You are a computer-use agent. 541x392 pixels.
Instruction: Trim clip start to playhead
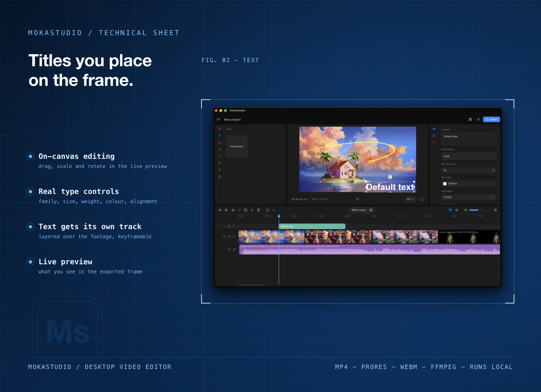tap(226, 210)
